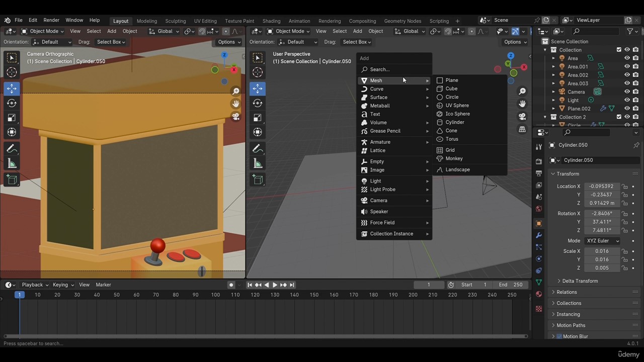Toggle Motion Blur checkbox
644x362 pixels.
click(x=559, y=336)
